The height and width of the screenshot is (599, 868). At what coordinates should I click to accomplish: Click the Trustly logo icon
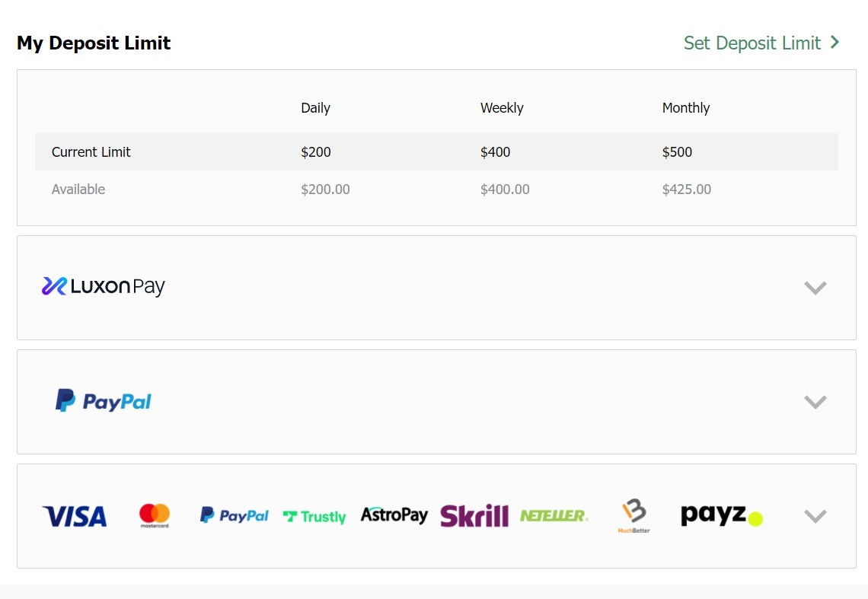coord(314,517)
